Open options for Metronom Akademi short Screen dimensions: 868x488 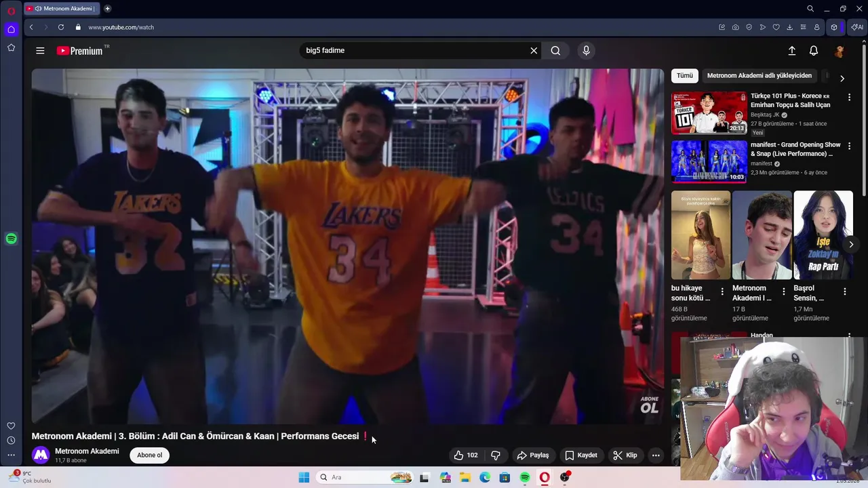click(x=784, y=292)
